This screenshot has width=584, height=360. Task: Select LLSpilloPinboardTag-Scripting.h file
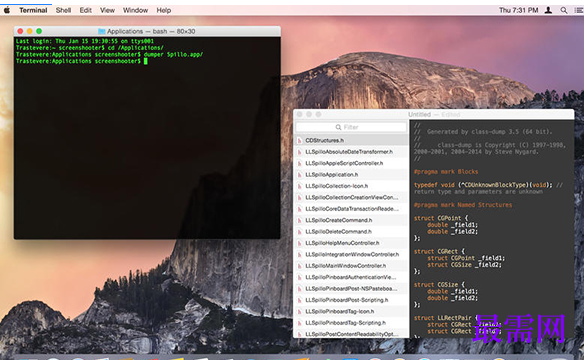click(351, 323)
